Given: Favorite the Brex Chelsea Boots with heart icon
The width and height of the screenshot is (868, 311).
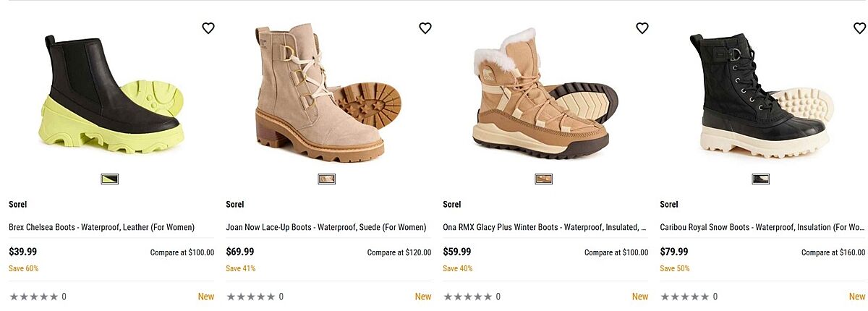Looking at the screenshot, I should (208, 28).
